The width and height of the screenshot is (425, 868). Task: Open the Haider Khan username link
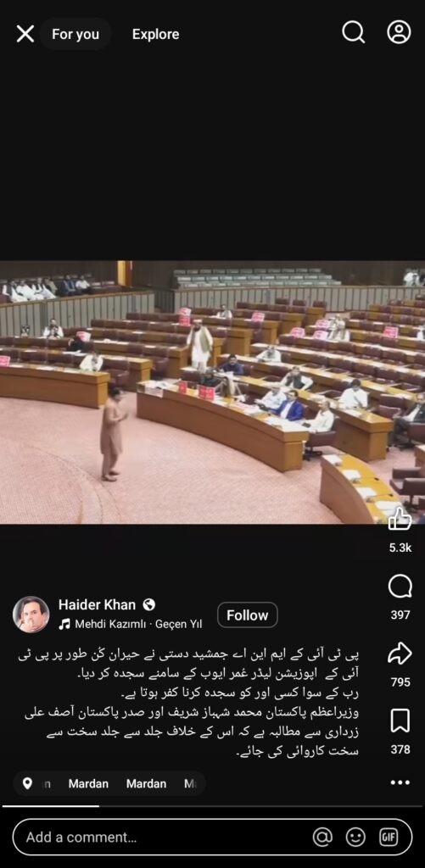(97, 604)
